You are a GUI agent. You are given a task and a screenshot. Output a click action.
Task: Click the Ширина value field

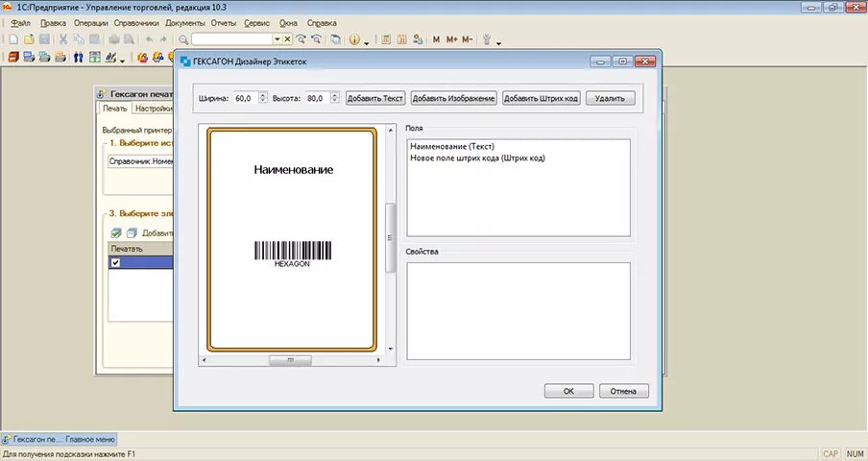coord(246,98)
